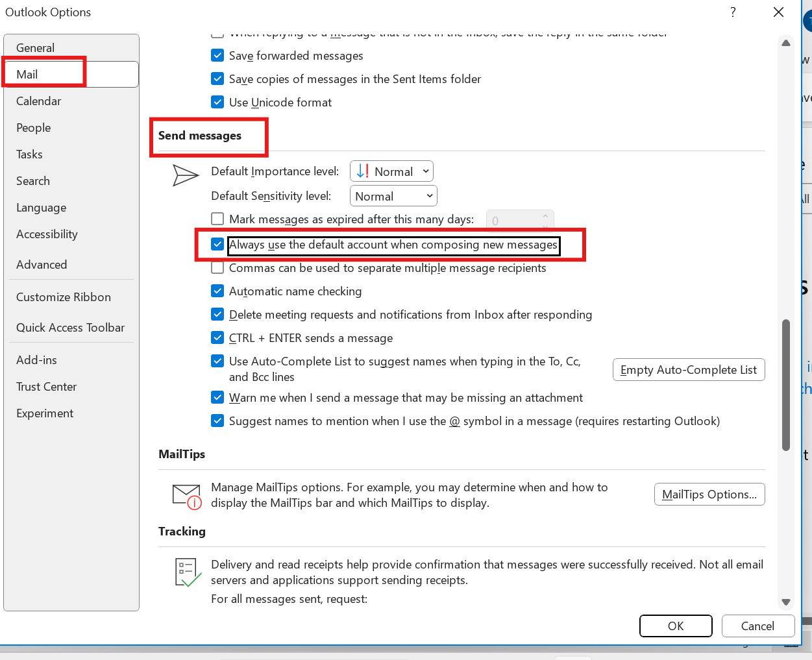Open Quick Access Toolbar category
This screenshot has width=812, height=660.
point(71,328)
